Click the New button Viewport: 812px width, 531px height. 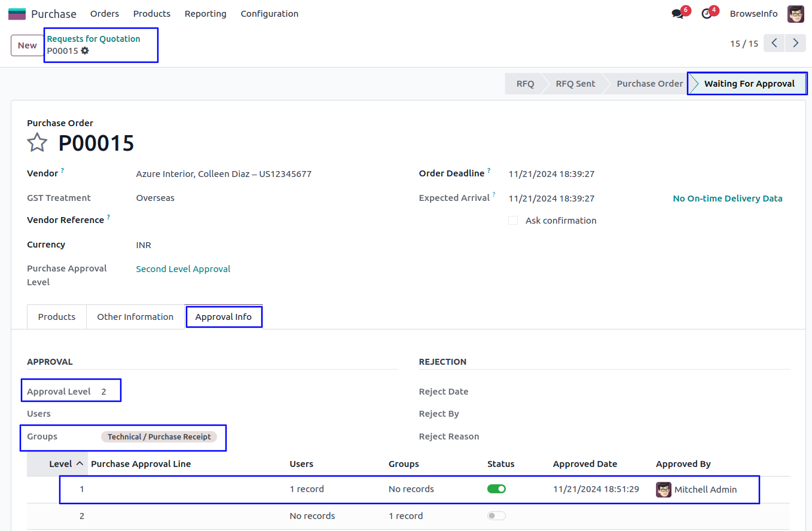27,45
